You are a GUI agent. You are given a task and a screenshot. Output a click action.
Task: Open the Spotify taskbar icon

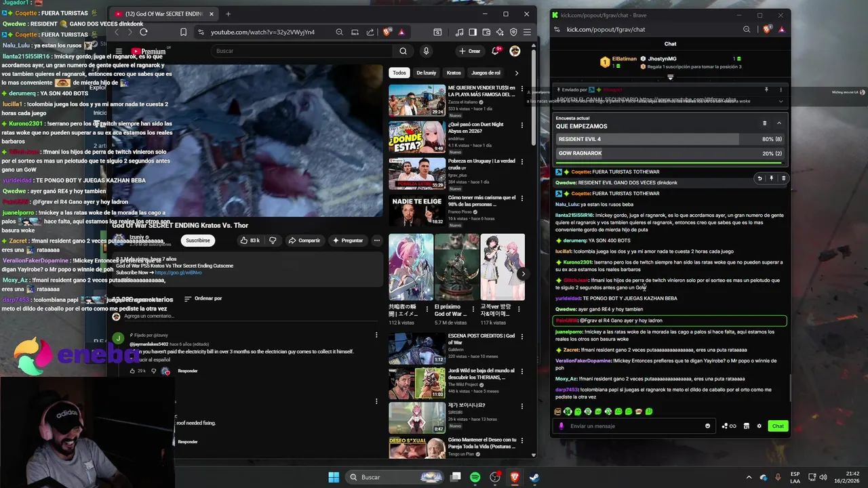(475, 477)
